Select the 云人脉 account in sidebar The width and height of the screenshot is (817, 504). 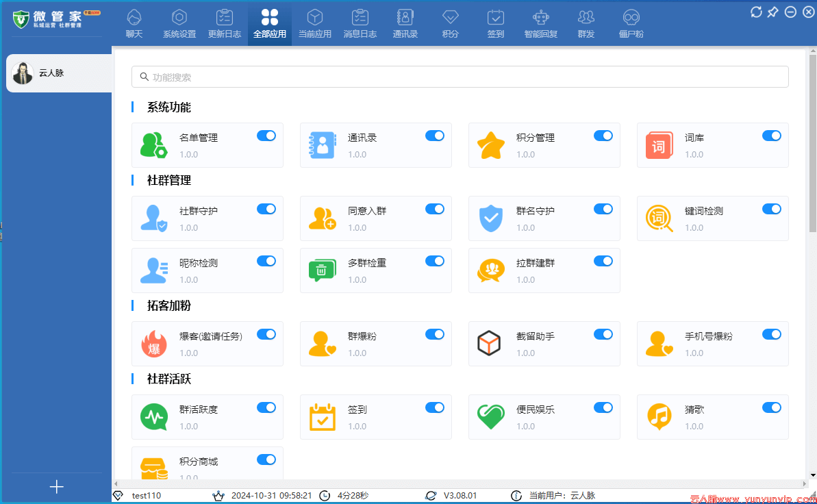point(59,73)
